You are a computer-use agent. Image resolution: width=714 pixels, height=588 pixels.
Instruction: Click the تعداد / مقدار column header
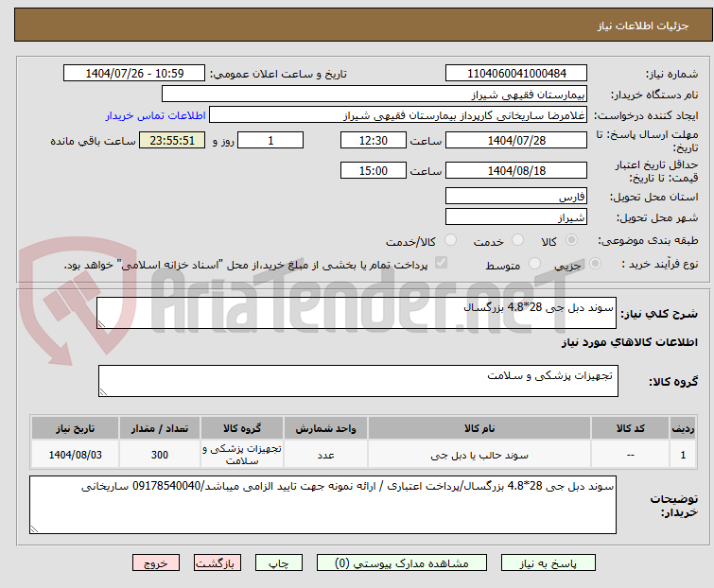(x=160, y=429)
